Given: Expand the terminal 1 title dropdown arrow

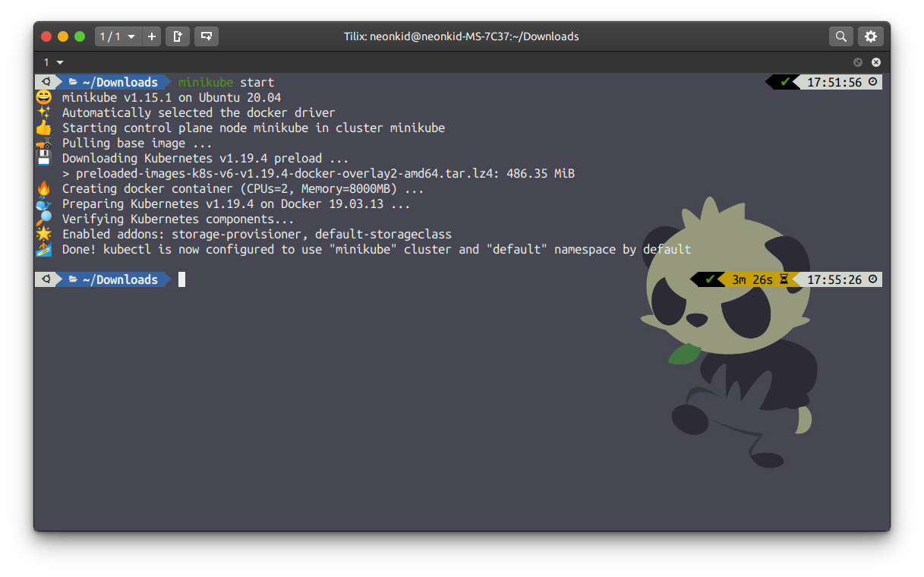Looking at the screenshot, I should tap(60, 62).
